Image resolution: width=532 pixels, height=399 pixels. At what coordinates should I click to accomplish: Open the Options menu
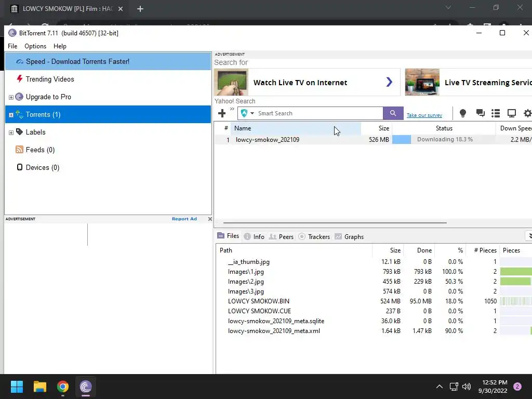point(35,46)
